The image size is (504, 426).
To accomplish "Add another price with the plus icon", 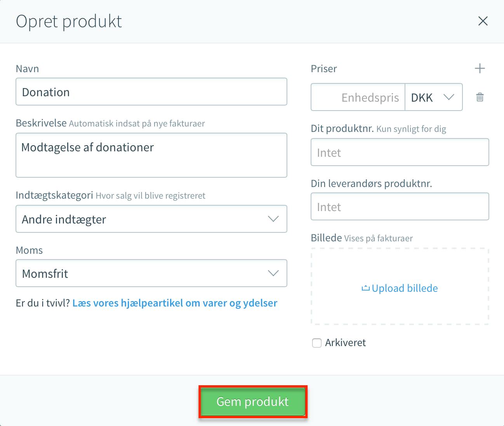I will coord(480,68).
